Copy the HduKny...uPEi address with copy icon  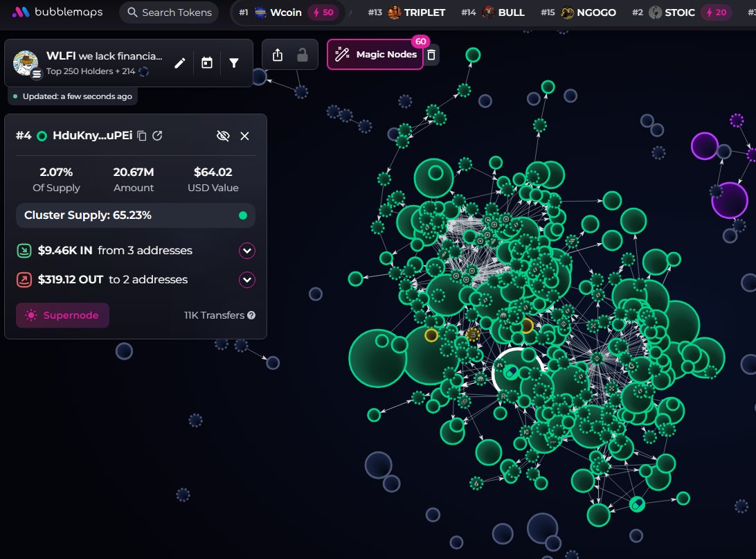pyautogui.click(x=141, y=136)
